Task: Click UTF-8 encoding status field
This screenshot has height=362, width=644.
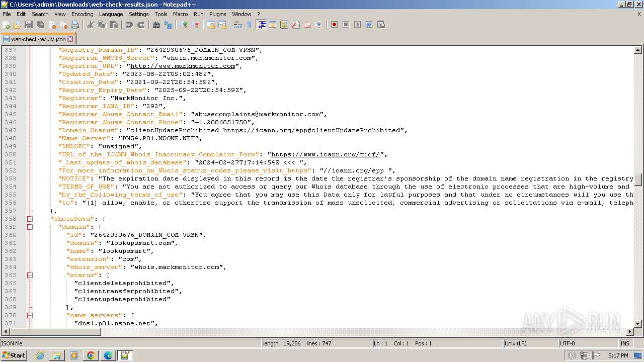Action: (588, 343)
